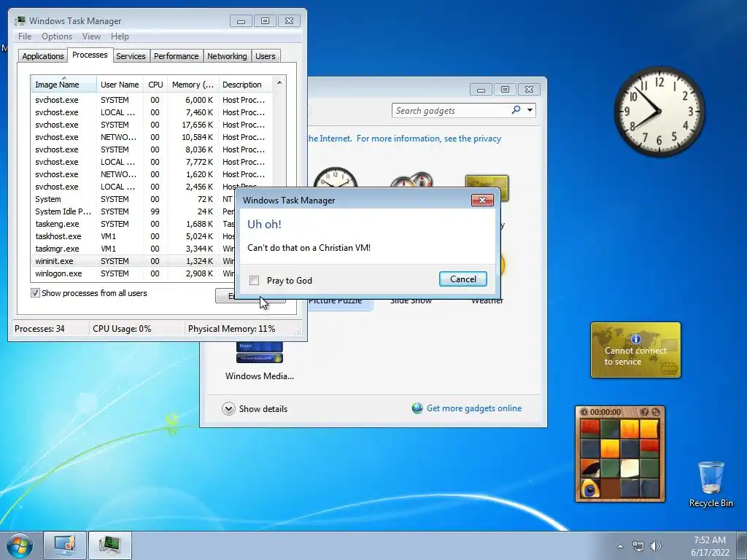Click the info icon on Currency gadget
This screenshot has height=560, width=747.
click(635, 339)
